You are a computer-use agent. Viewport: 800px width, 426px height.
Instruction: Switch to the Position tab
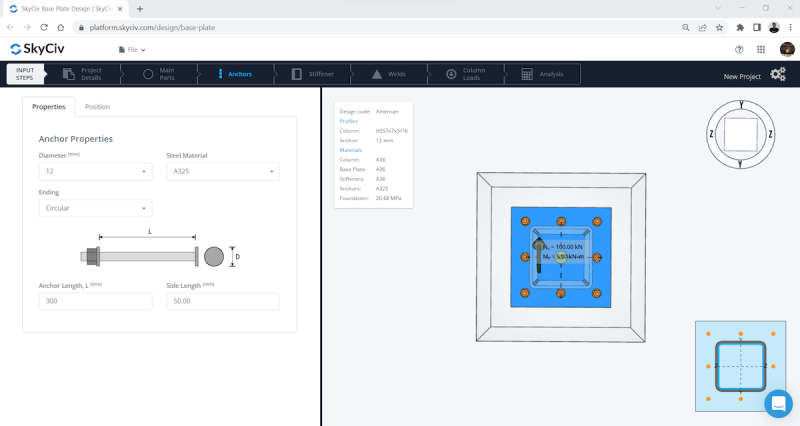pos(97,106)
